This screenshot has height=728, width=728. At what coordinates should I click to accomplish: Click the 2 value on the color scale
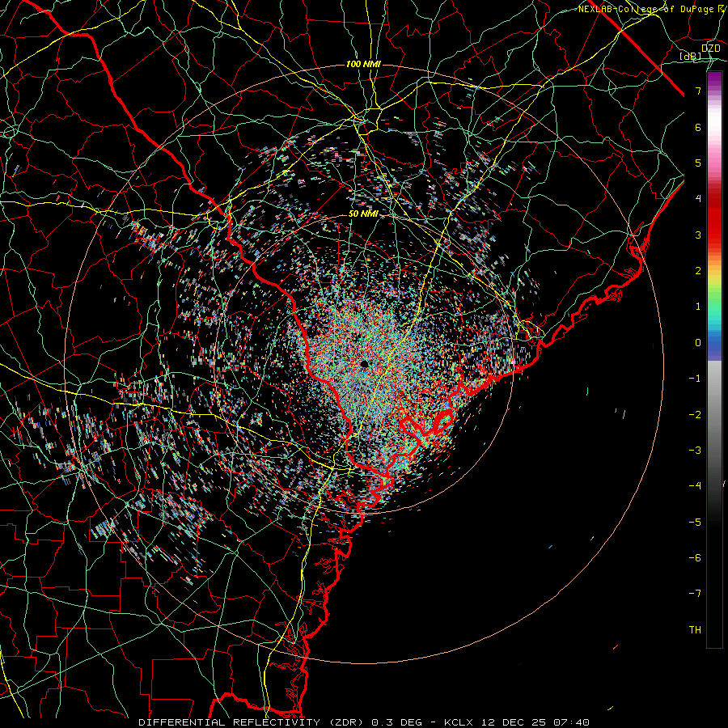coord(698,271)
